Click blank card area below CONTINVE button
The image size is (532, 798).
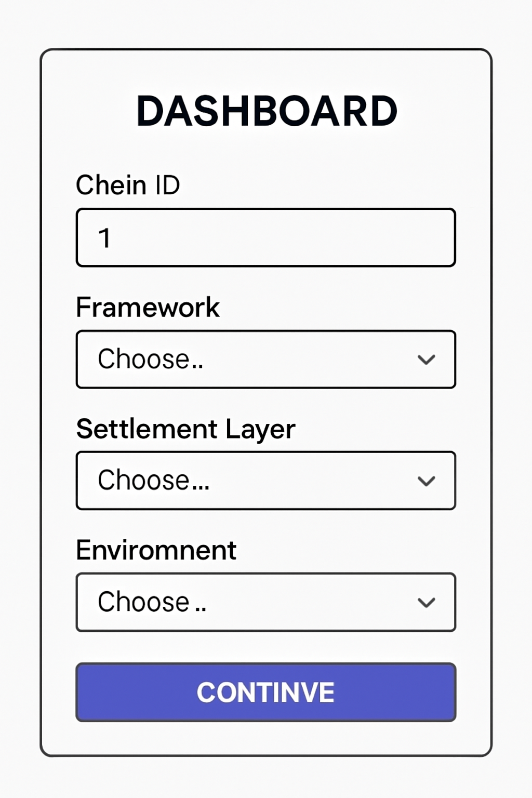(266, 739)
